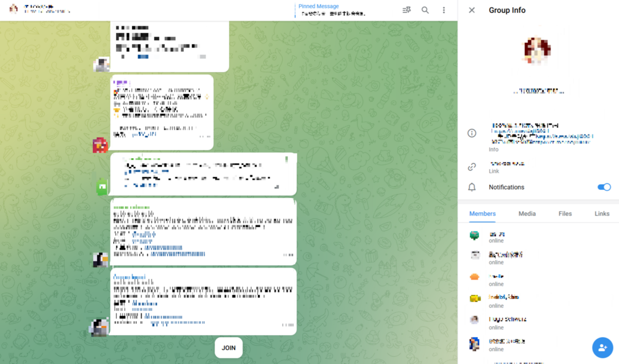The width and height of the screenshot is (619, 364).
Task: Click the info circle icon in Group Info
Action: [472, 133]
